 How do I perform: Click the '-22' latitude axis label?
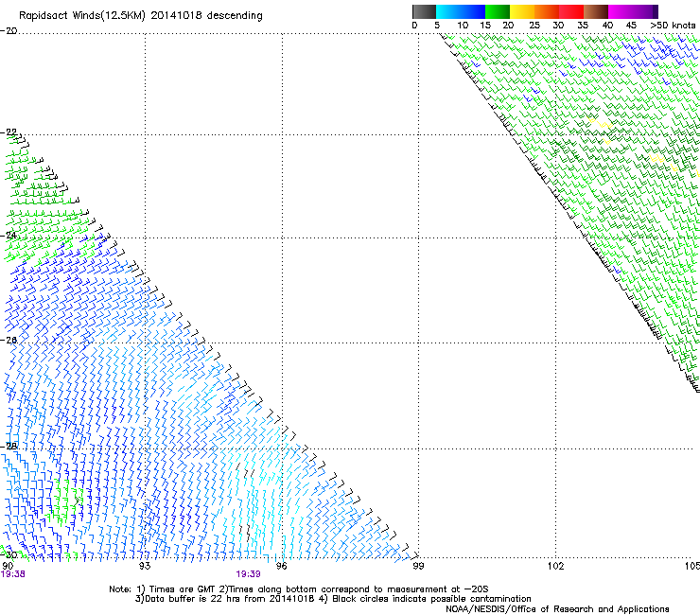coord(9,132)
